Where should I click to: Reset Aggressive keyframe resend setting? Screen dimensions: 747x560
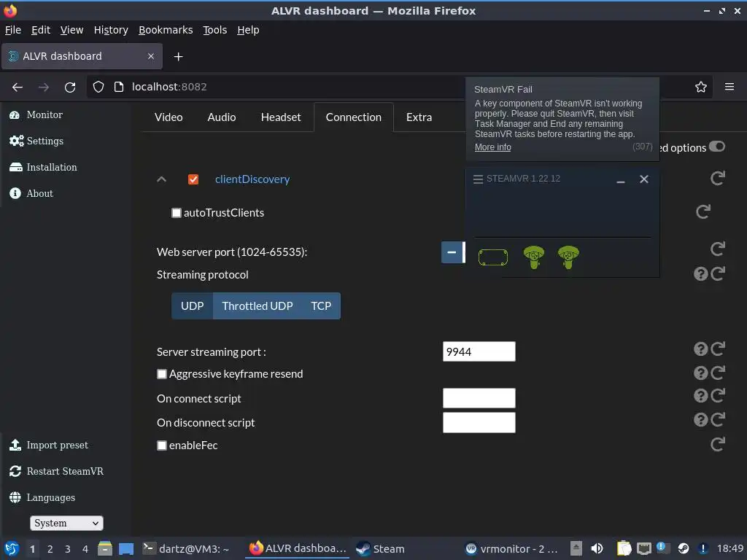(718, 373)
